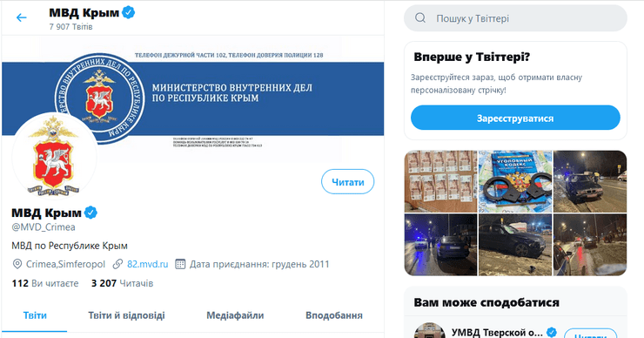This screenshot has width=644, height=338.
Task: Click МВД Крым name in top header
Action: (84, 13)
